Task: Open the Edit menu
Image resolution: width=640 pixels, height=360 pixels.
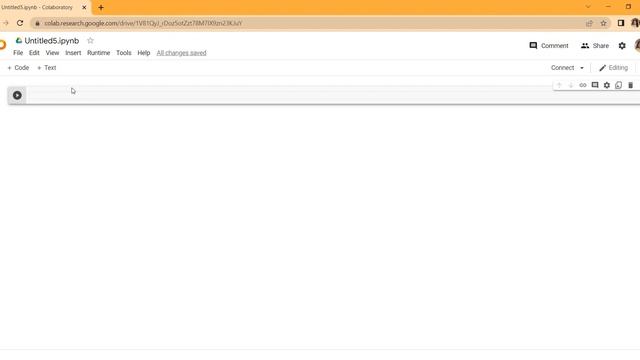Action: tap(34, 53)
